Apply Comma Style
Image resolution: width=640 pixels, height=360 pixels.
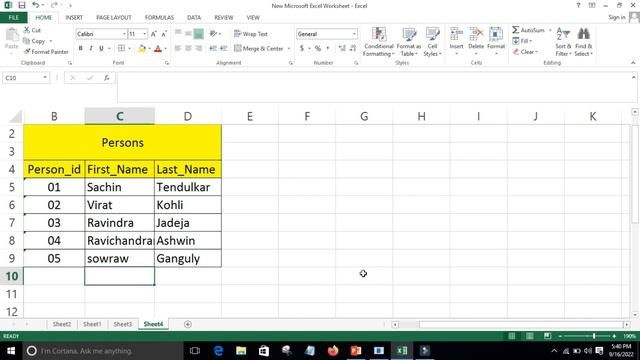point(328,49)
